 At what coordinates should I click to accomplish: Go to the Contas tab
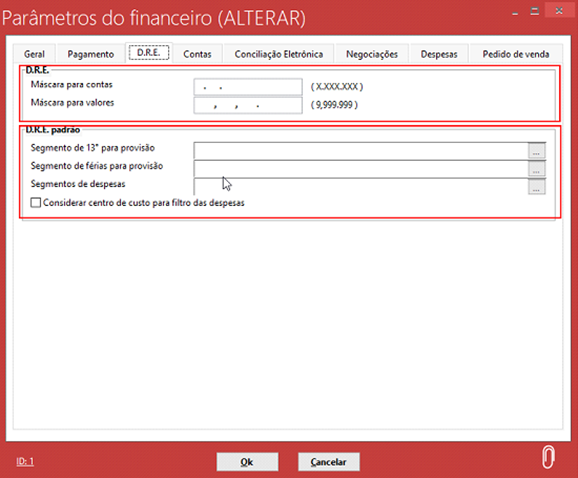pyautogui.click(x=197, y=54)
